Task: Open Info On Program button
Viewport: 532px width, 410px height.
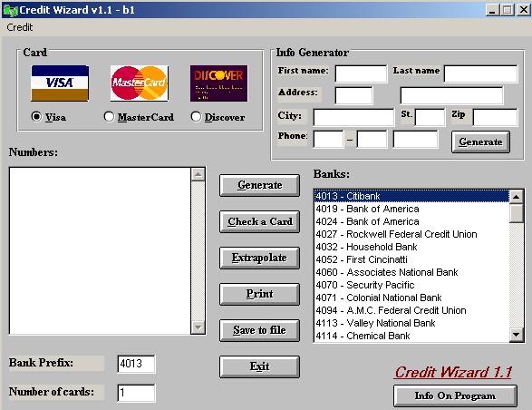Action: click(455, 395)
